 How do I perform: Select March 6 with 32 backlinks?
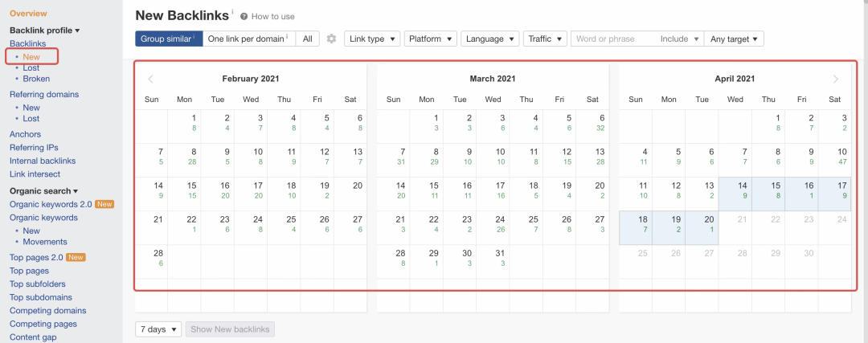592,127
